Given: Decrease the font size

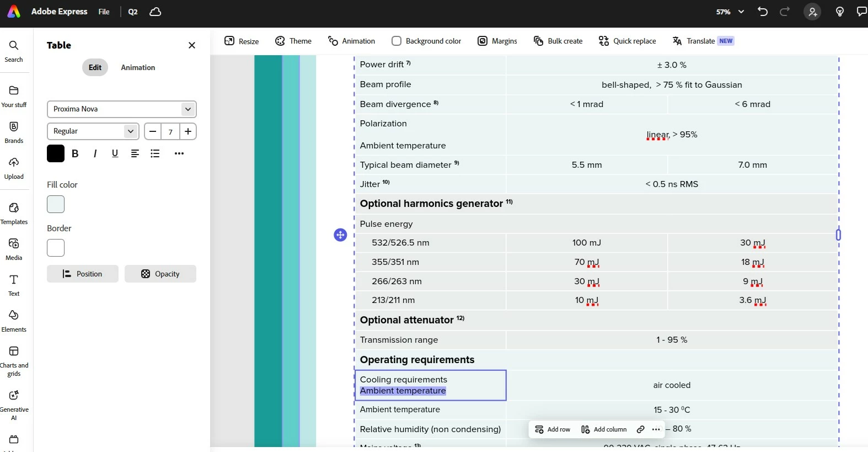Looking at the screenshot, I should click(x=153, y=131).
